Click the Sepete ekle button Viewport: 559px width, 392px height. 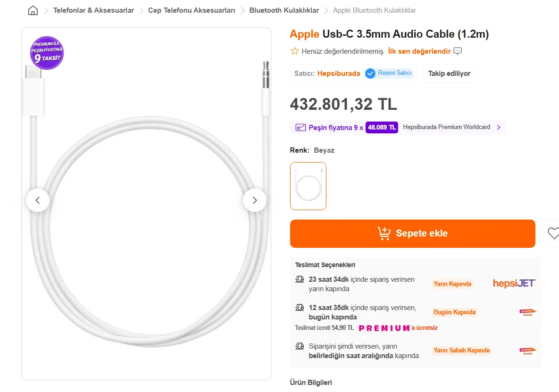click(x=412, y=234)
